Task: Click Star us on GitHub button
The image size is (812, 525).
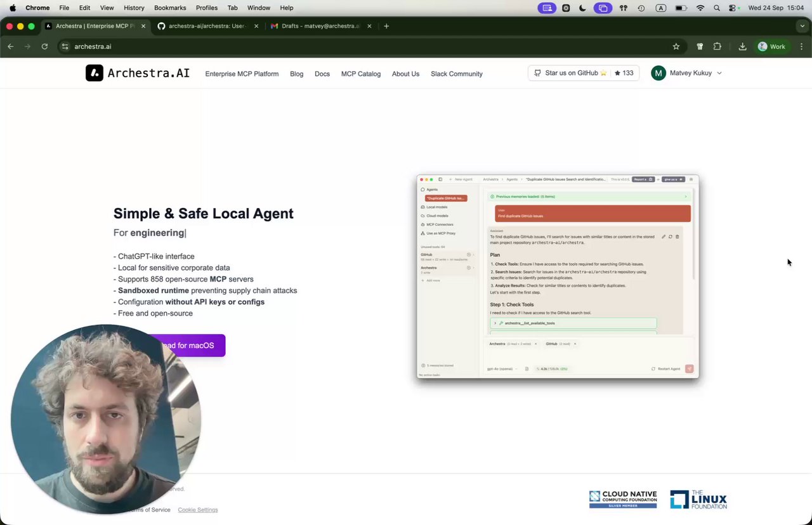Action: coord(584,73)
